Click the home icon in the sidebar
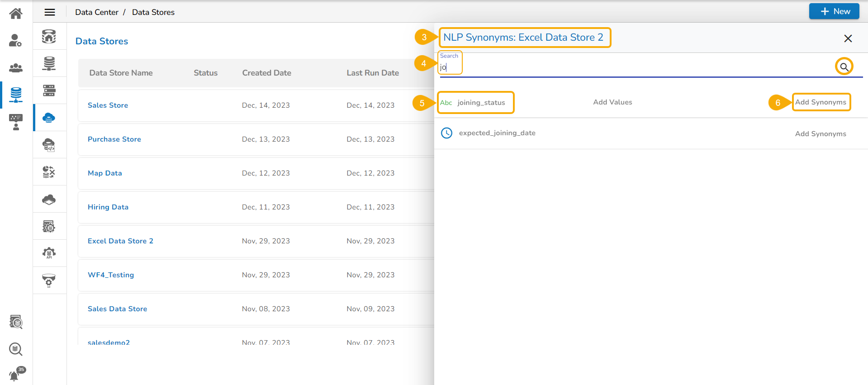Viewport: 868px width, 385px height. click(x=16, y=14)
